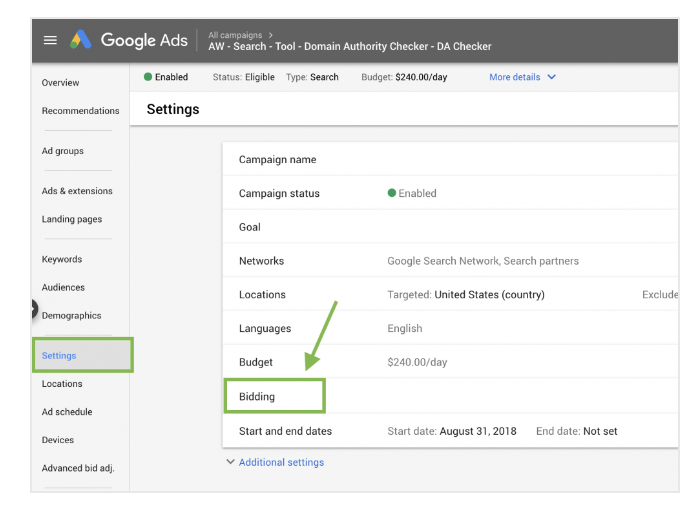Click End date: Not set value

click(576, 431)
